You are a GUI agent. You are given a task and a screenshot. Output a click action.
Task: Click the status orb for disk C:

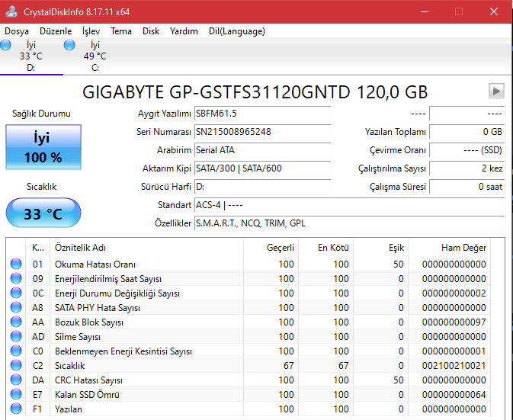pyautogui.click(x=69, y=45)
